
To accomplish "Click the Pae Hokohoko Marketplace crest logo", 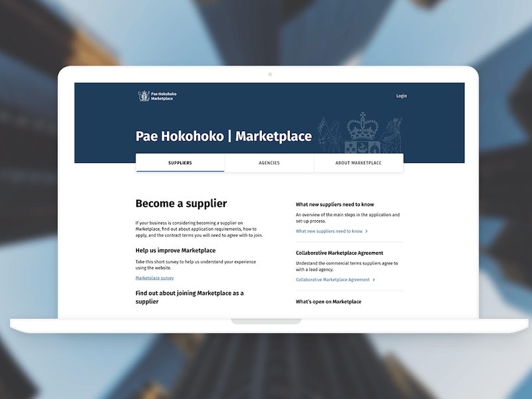I will pos(144,96).
